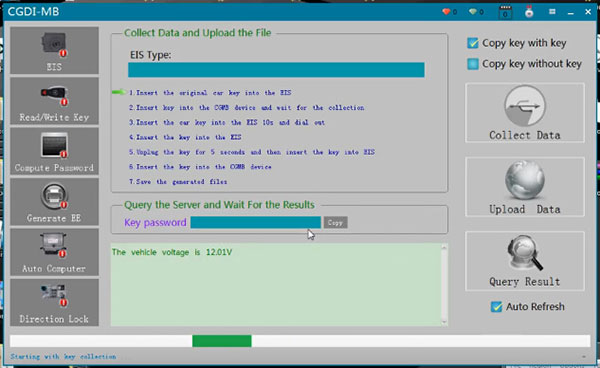Image resolution: width=600 pixels, height=368 pixels.
Task: Click step 7 Save the generated files text
Action: (x=178, y=182)
